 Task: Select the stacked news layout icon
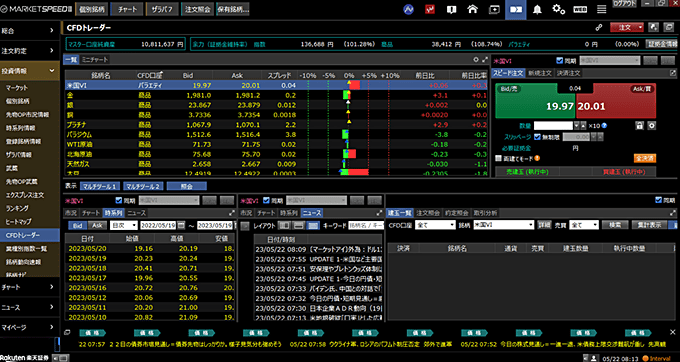click(298, 225)
